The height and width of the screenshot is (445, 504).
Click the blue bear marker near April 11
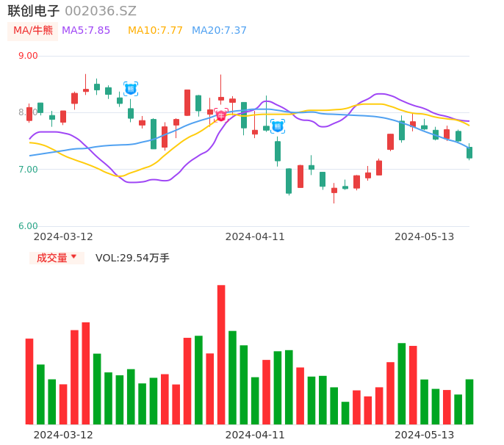pos(278,126)
